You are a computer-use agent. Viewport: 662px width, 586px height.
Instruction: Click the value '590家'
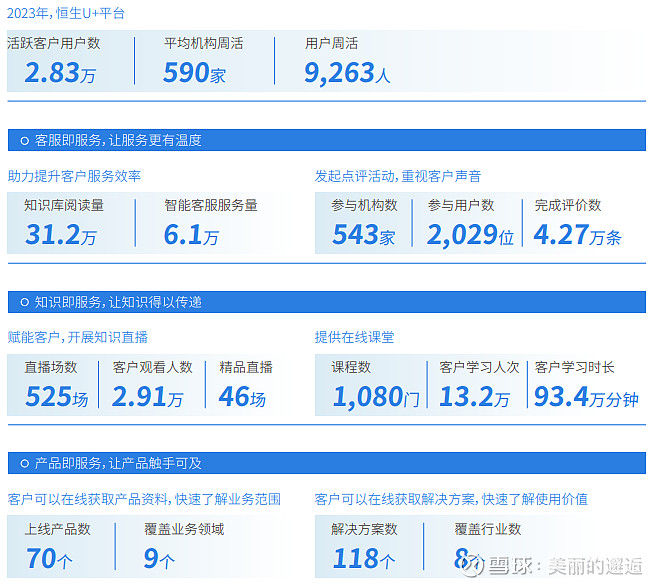[x=194, y=73]
